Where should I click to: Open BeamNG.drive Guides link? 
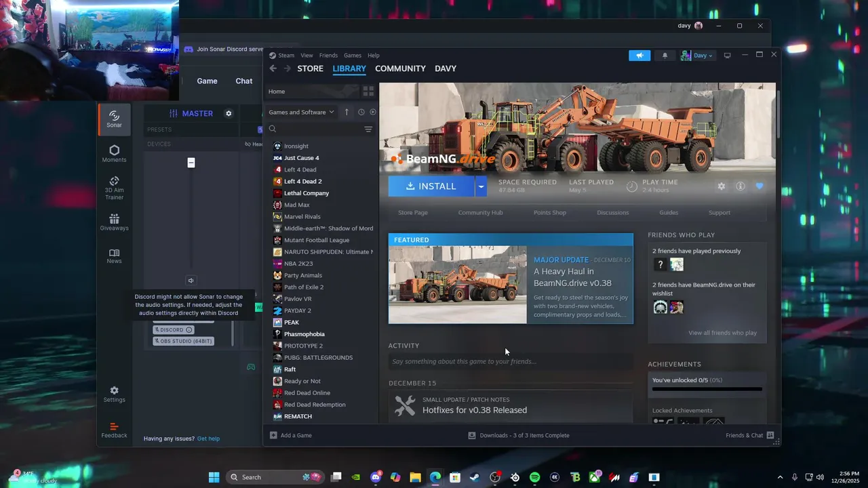pos(669,213)
